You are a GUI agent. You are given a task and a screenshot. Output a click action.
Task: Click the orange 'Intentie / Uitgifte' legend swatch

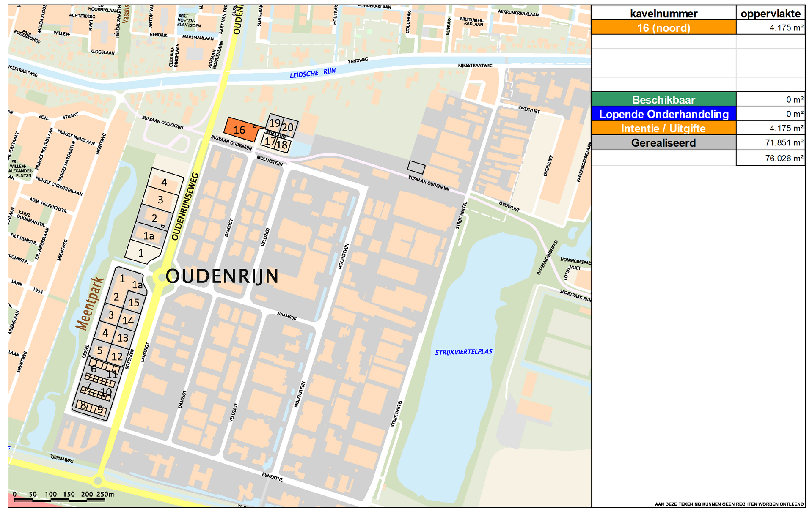(x=663, y=128)
